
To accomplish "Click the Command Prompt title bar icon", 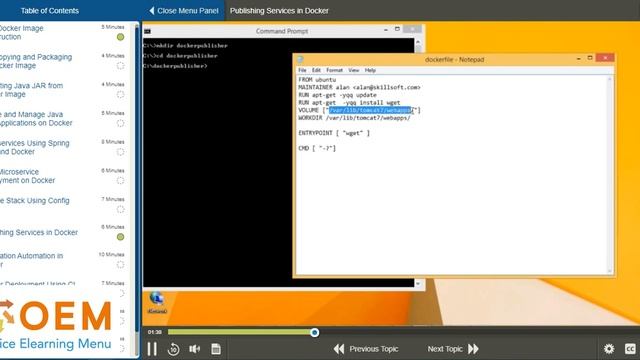I will point(148,31).
